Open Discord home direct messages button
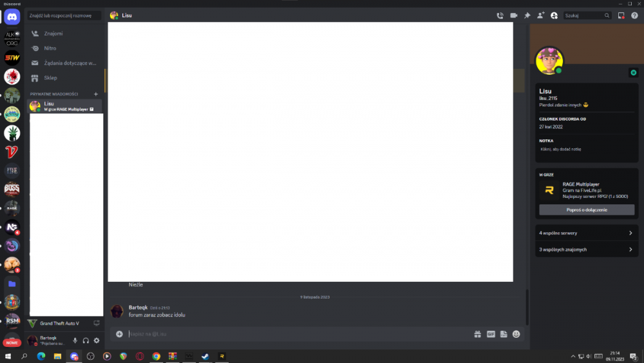644x363 pixels. [x=12, y=17]
